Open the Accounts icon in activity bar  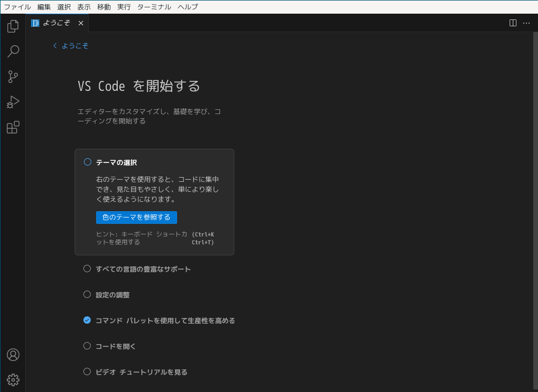click(x=13, y=355)
